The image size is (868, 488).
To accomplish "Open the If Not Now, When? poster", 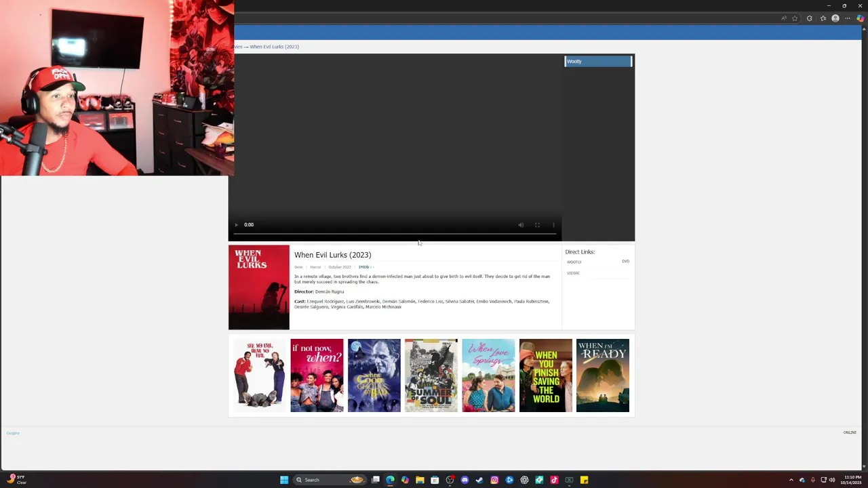I will pos(317,375).
